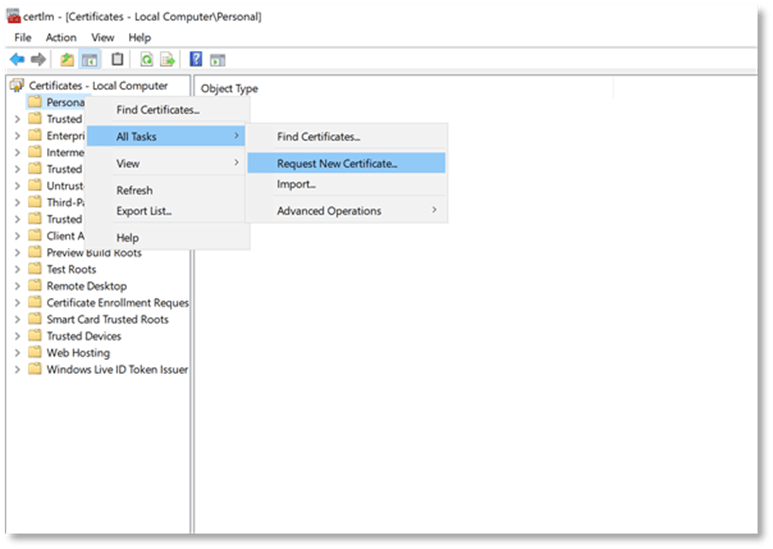Toggle Show/Hide Console Tree toolbar icon
The height and width of the screenshot is (549, 773).
(x=90, y=60)
